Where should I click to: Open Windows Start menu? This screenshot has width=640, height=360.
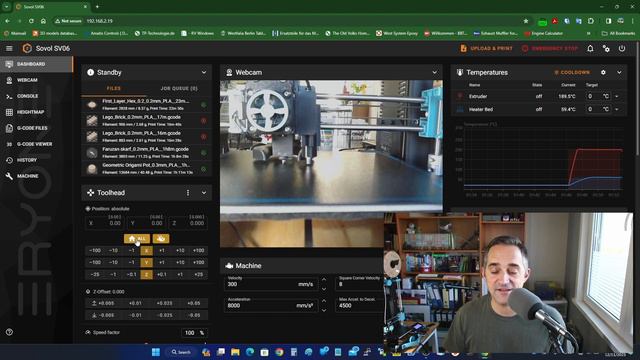(x=156, y=352)
